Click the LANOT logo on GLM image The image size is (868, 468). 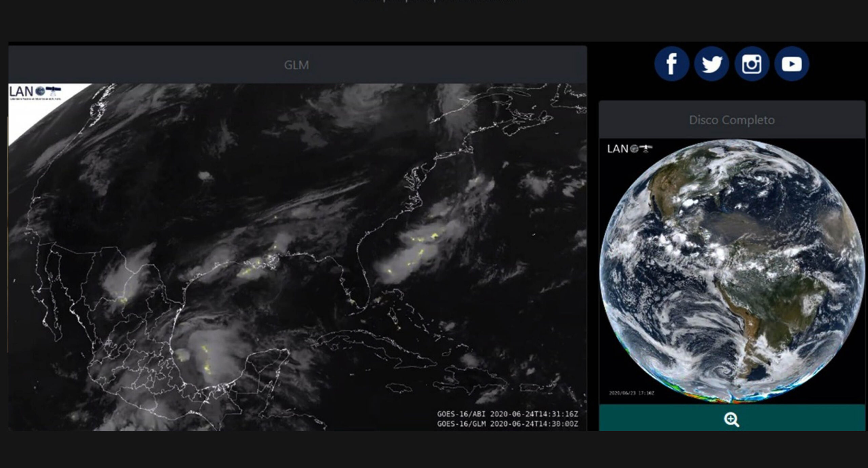[35, 92]
